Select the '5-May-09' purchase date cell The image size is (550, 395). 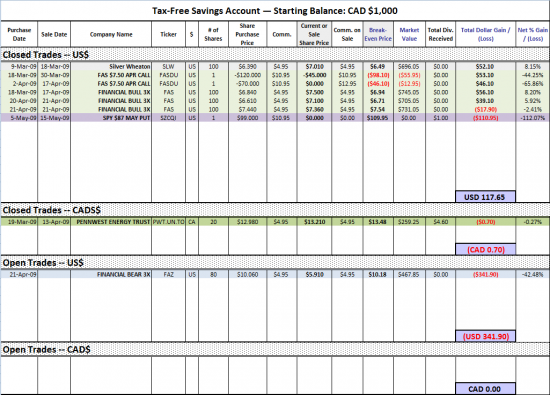(x=19, y=118)
